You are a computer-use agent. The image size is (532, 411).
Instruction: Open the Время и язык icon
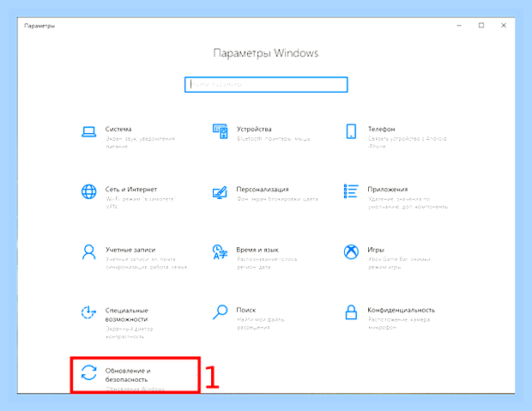click(220, 251)
